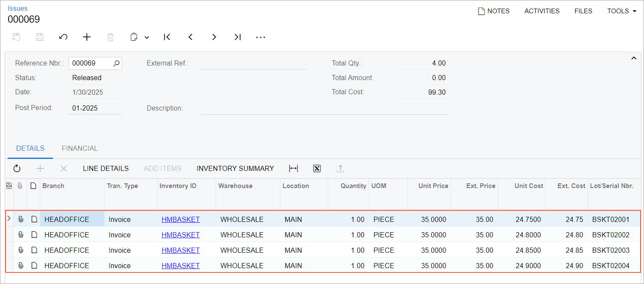Export grid to Excel

click(x=317, y=168)
